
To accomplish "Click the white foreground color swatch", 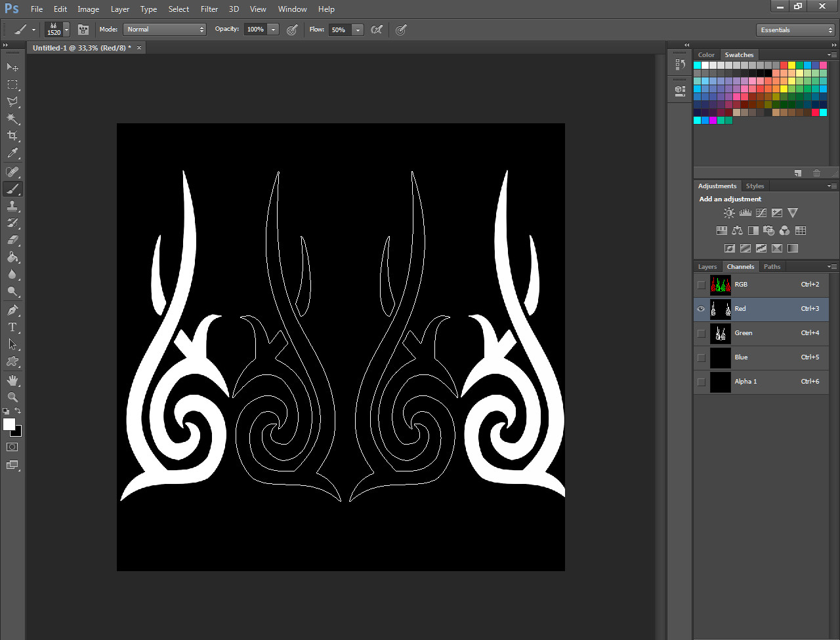I will (x=9, y=424).
